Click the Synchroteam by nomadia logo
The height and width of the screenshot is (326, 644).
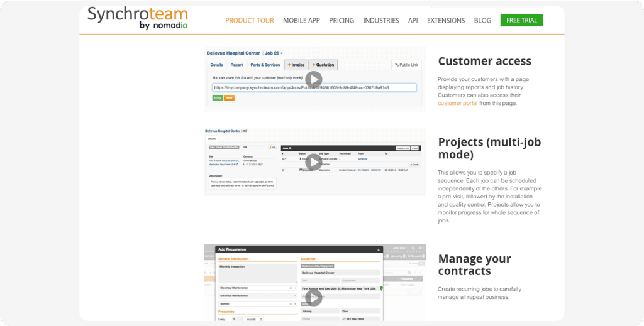pyautogui.click(x=137, y=18)
